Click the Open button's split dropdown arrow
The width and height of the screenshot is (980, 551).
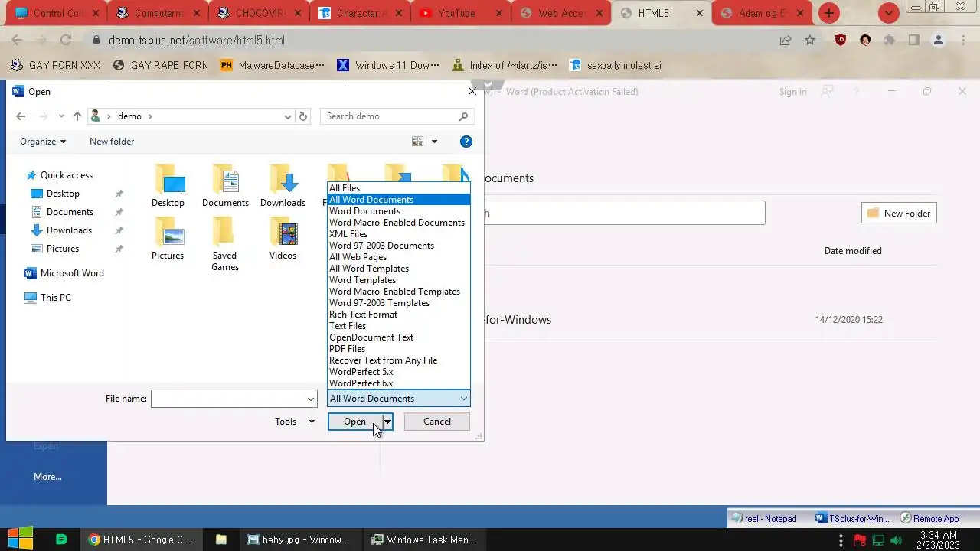pyautogui.click(x=387, y=422)
